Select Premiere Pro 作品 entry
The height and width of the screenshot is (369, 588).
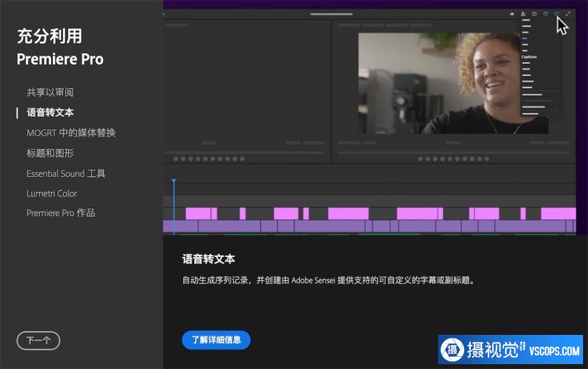[x=61, y=213]
